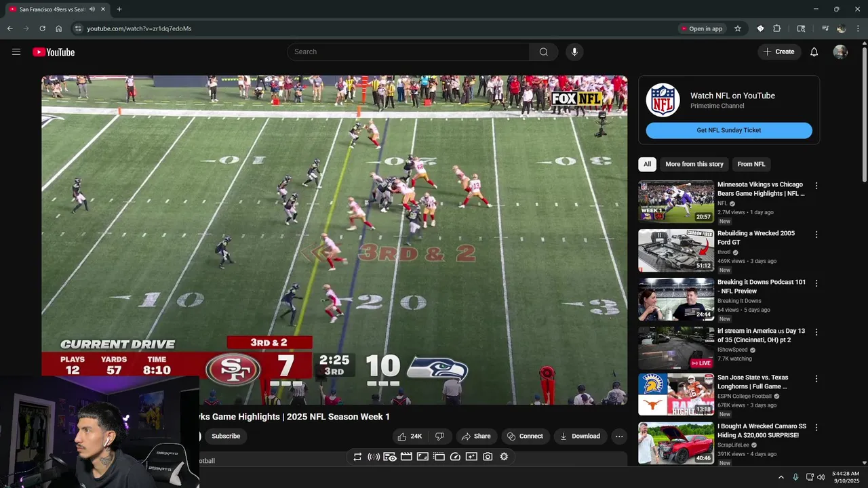Click the search magnifier button
This screenshot has height=488, width=868.
[x=543, y=52]
